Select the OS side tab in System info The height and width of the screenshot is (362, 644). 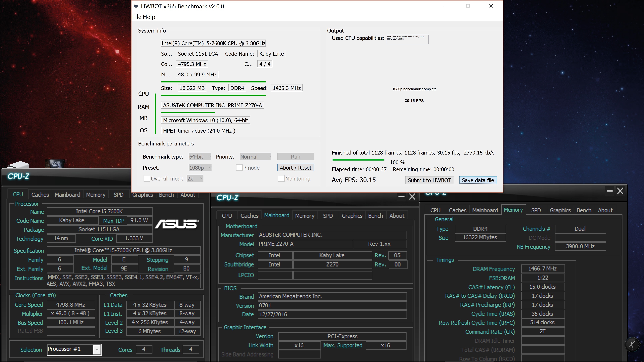pyautogui.click(x=144, y=130)
